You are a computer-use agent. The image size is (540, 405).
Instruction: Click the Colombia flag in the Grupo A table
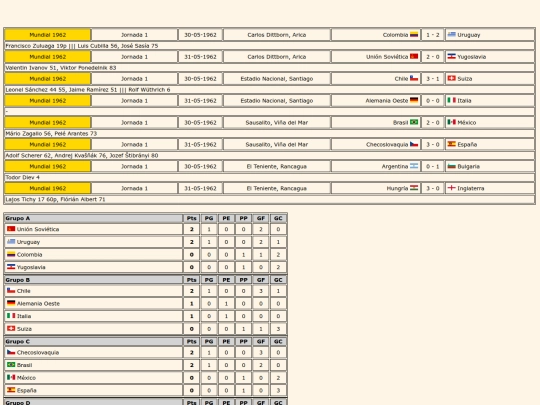pos(11,255)
